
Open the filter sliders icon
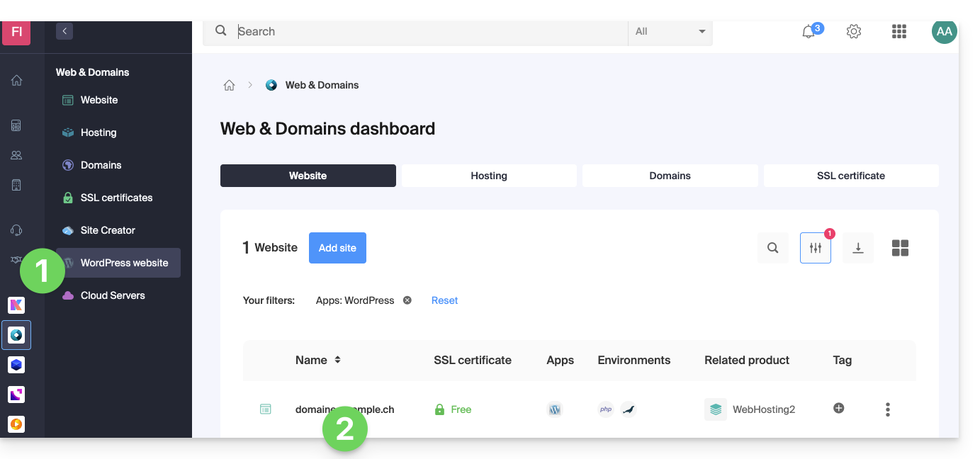tap(816, 248)
